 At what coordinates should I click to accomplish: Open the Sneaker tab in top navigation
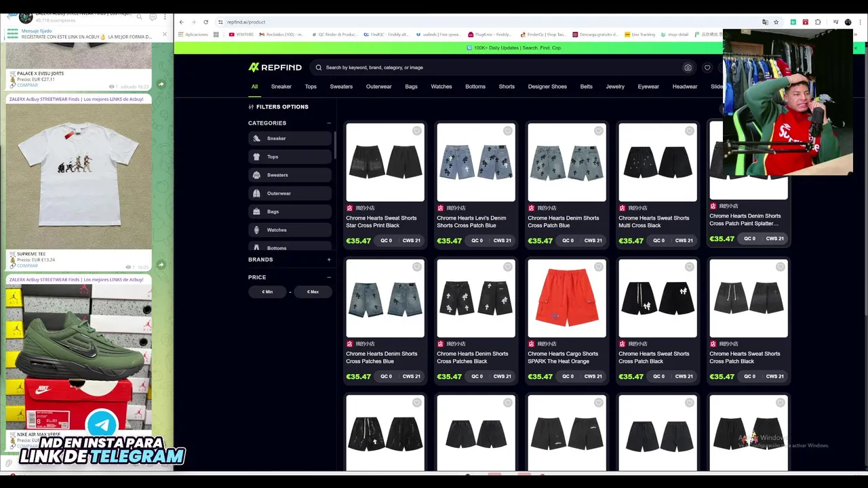pyautogui.click(x=281, y=87)
